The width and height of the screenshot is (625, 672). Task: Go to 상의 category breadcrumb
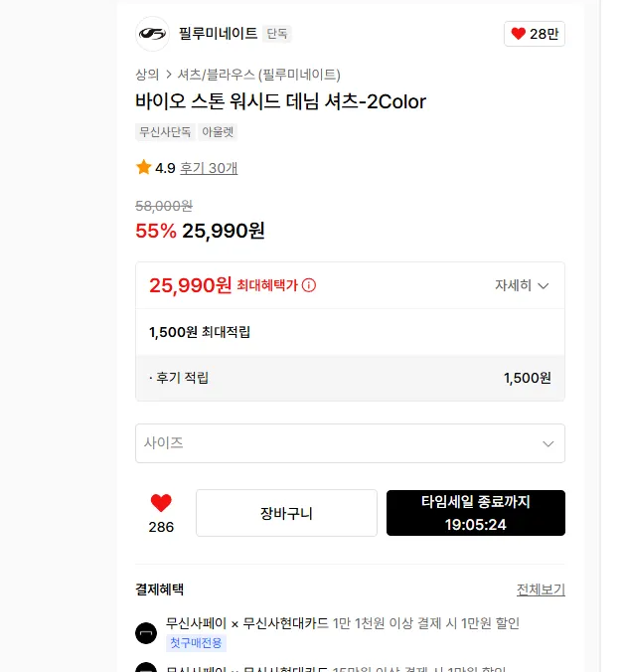[x=147, y=74]
